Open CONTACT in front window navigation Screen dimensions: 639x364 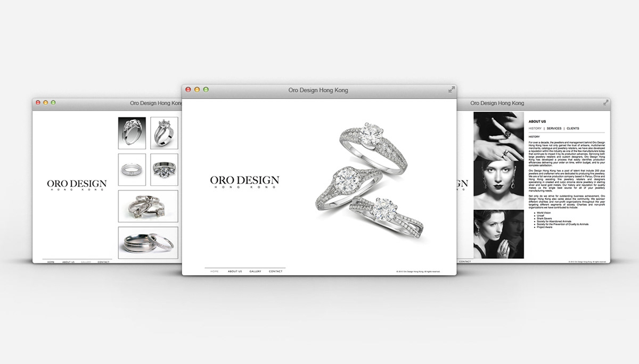(276, 271)
